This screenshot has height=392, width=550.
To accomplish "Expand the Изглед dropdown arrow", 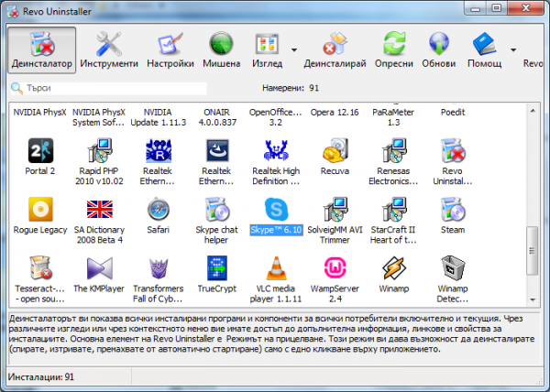I will point(294,50).
